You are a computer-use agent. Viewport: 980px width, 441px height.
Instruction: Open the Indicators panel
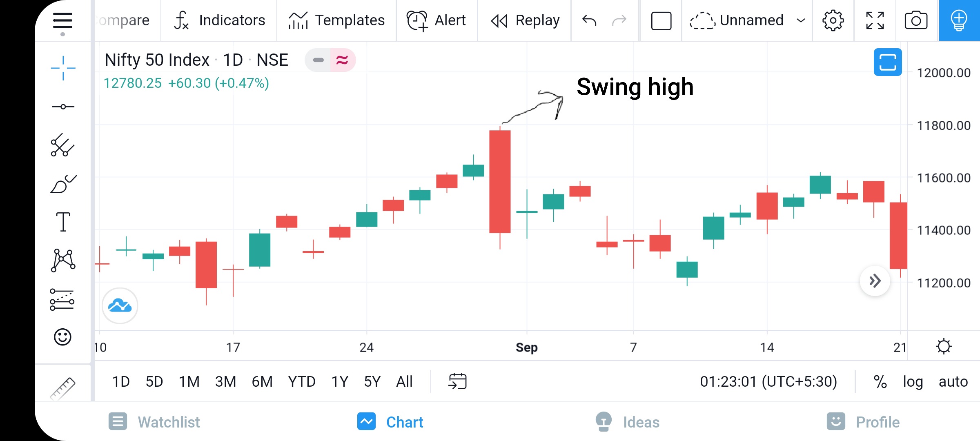(x=219, y=20)
